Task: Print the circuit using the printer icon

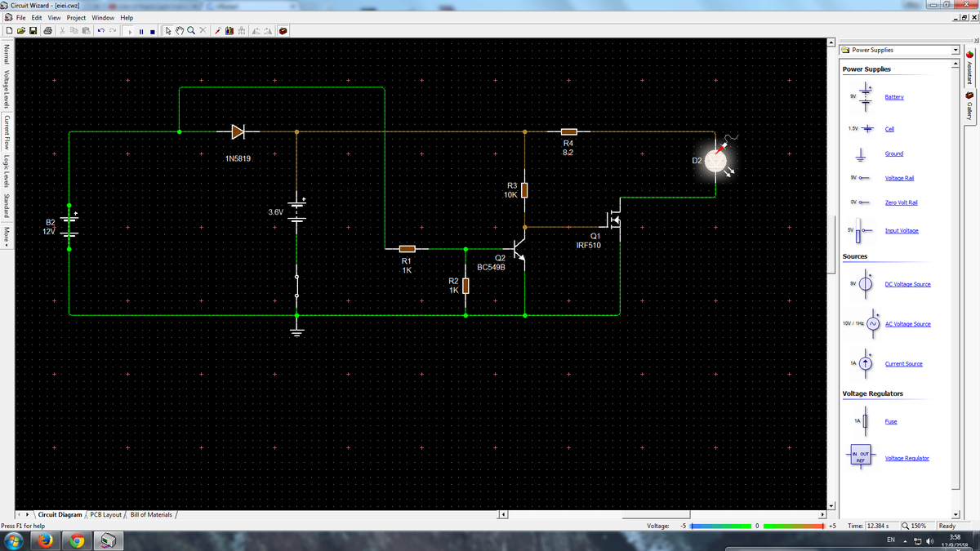Action: pyautogui.click(x=47, y=31)
